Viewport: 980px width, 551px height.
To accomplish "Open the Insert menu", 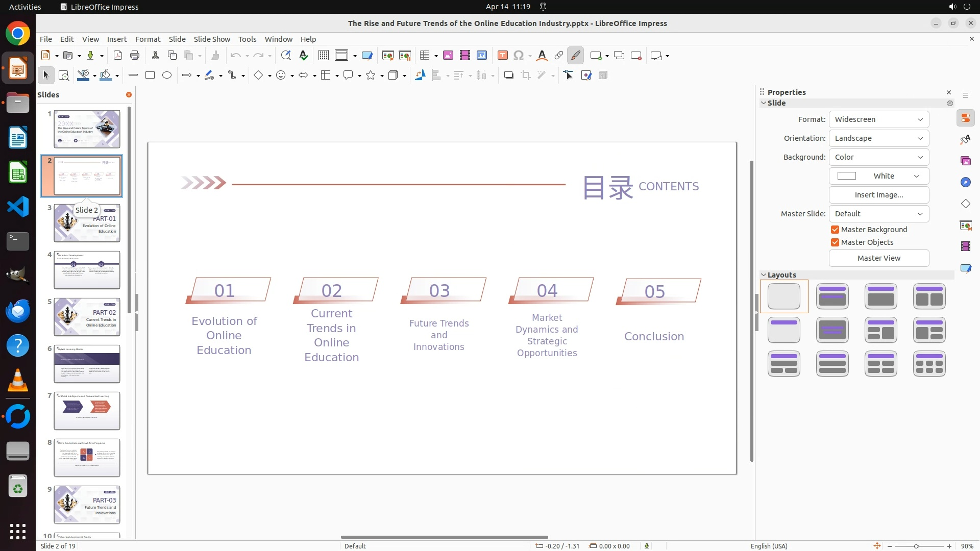I will click(116, 39).
